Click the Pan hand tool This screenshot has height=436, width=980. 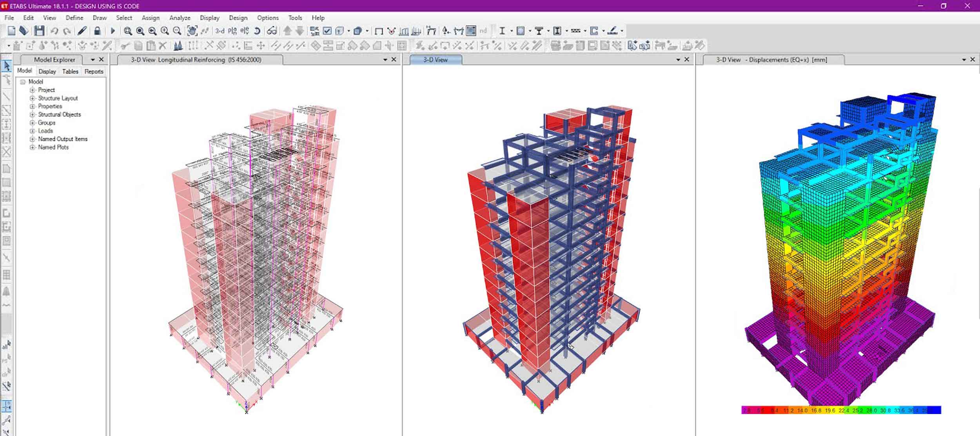[192, 31]
